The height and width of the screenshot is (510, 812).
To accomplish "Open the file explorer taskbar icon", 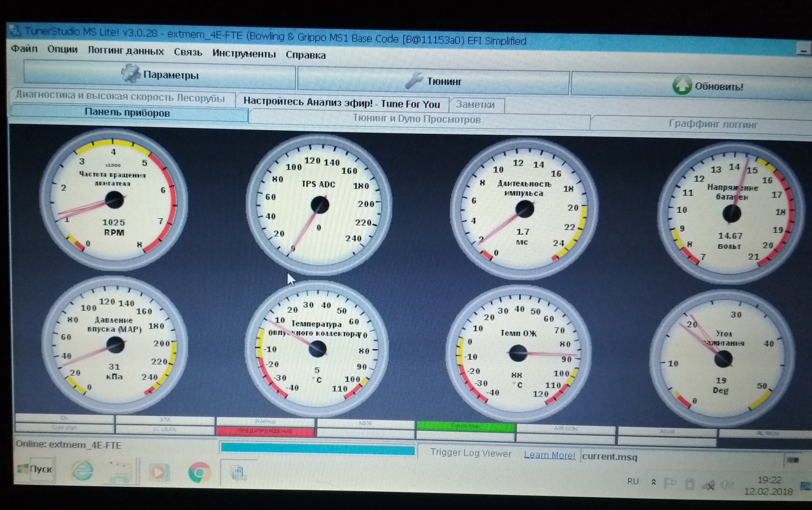I will click(120, 472).
